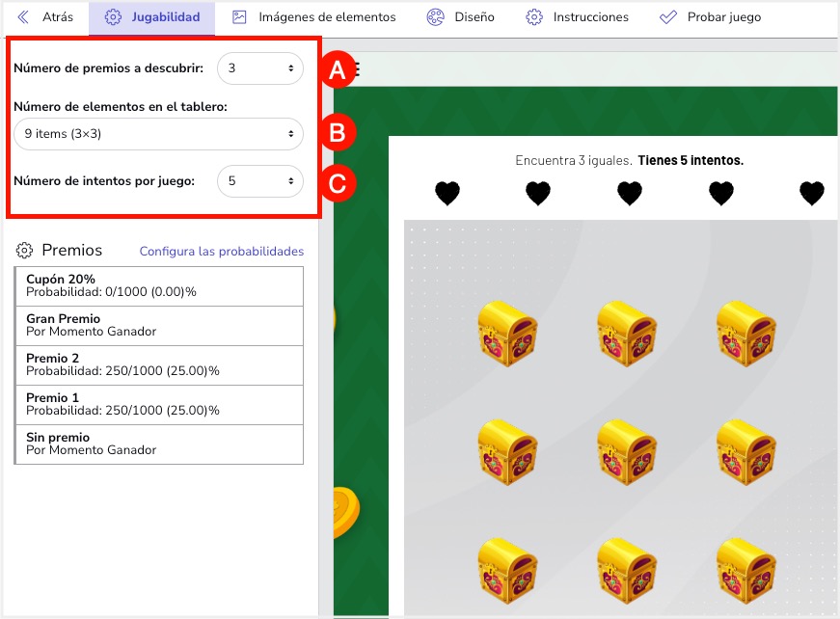Go to Probar juego

click(711, 17)
